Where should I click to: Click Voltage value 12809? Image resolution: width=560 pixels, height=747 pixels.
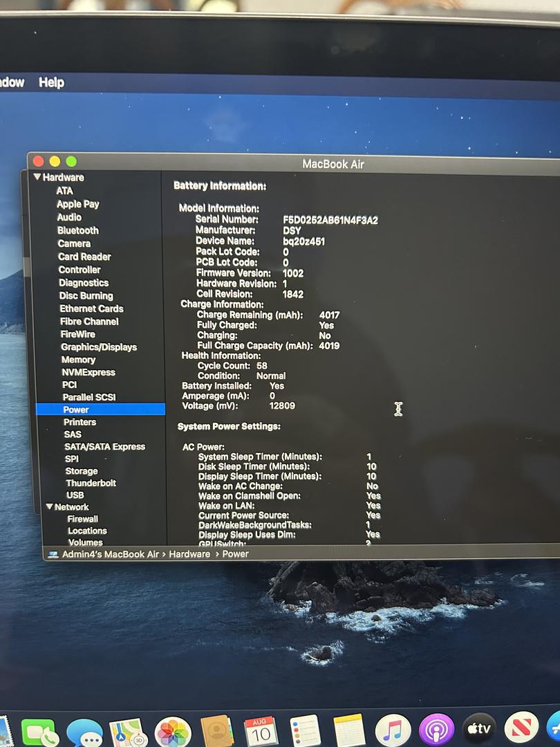pos(282,406)
